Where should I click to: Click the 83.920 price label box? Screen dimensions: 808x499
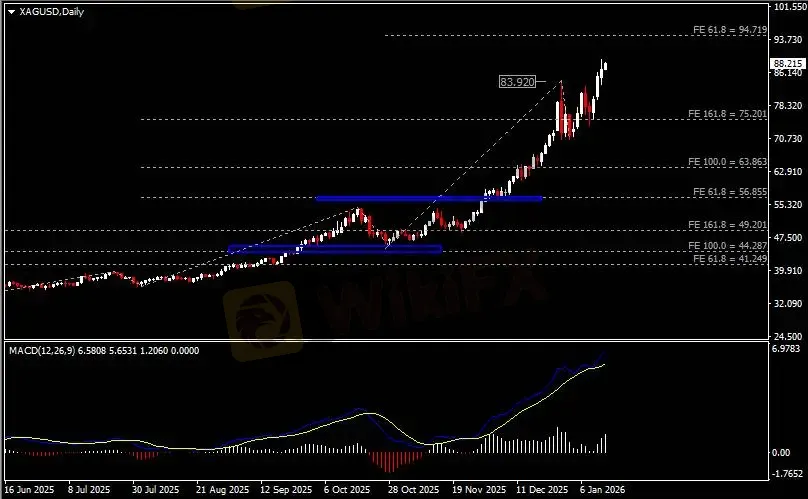[x=516, y=82]
